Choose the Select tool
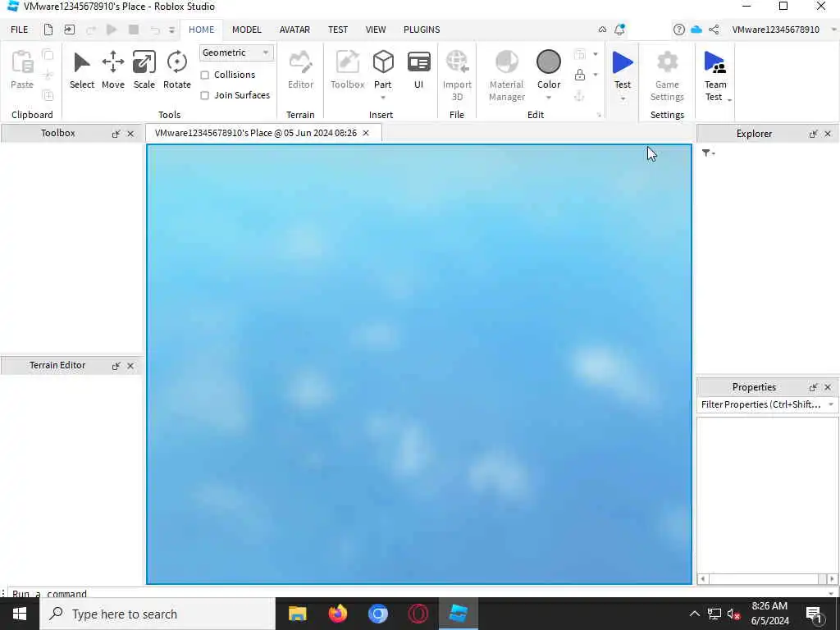The image size is (840, 630). click(x=81, y=71)
